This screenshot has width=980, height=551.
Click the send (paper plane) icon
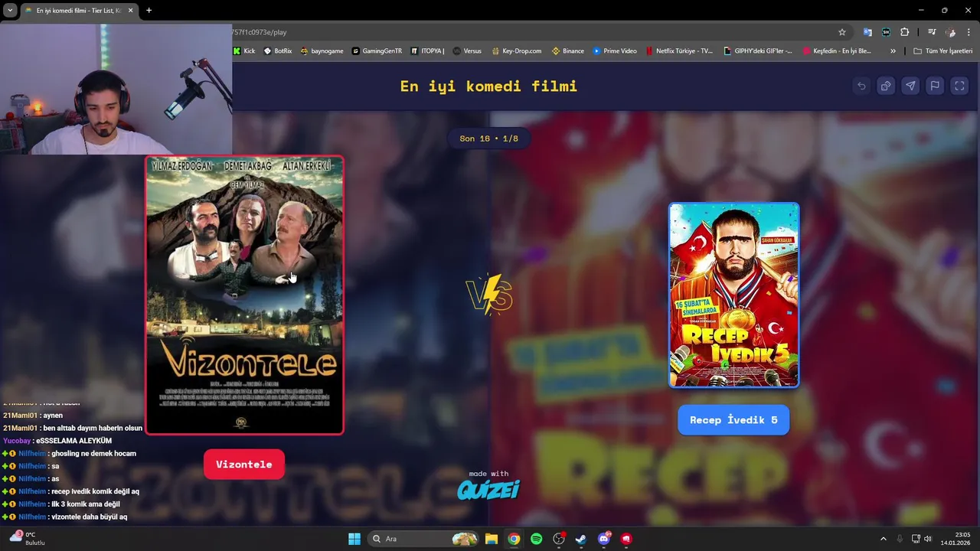click(910, 86)
